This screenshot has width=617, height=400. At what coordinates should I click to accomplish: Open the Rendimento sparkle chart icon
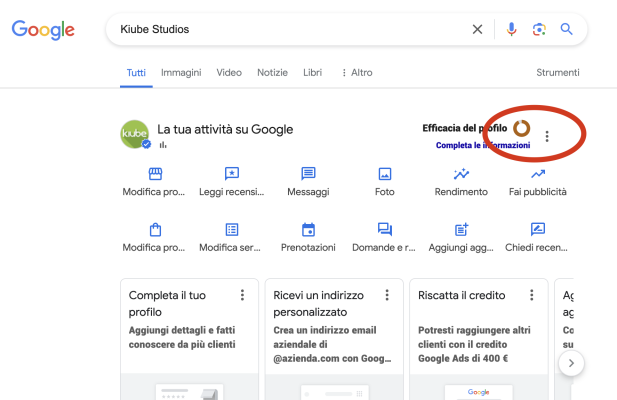click(x=461, y=173)
